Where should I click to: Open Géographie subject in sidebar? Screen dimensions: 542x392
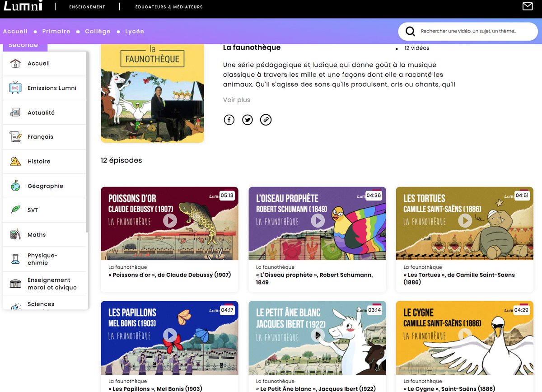point(44,186)
